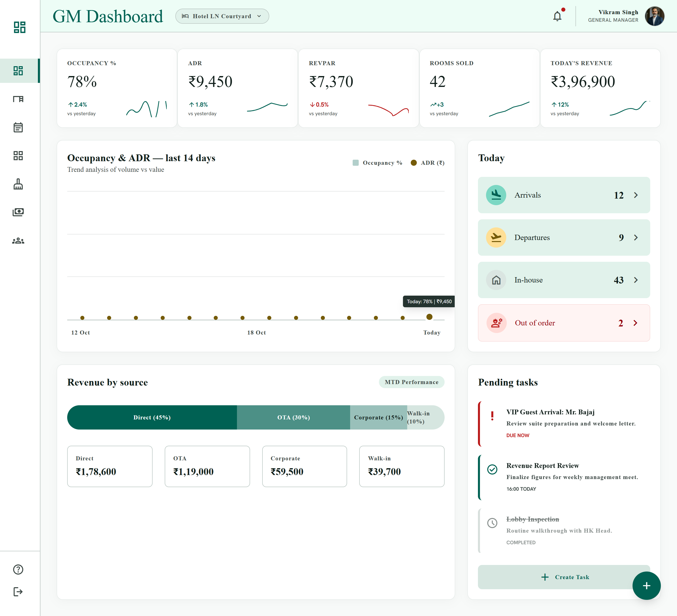The width and height of the screenshot is (677, 616).
Task: Click the Arrivals count 12
Action: 619,195
